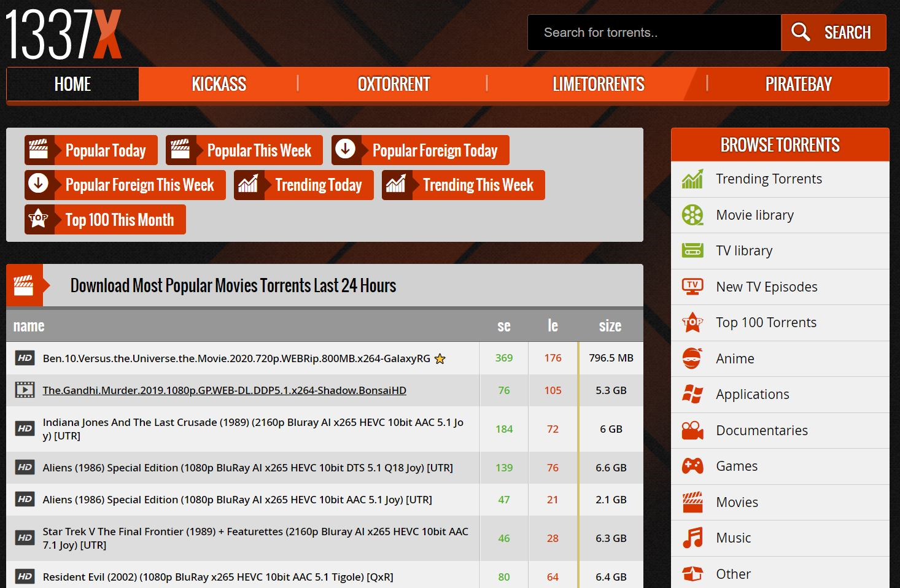Click the le column header
This screenshot has width=900, height=588.
(553, 326)
